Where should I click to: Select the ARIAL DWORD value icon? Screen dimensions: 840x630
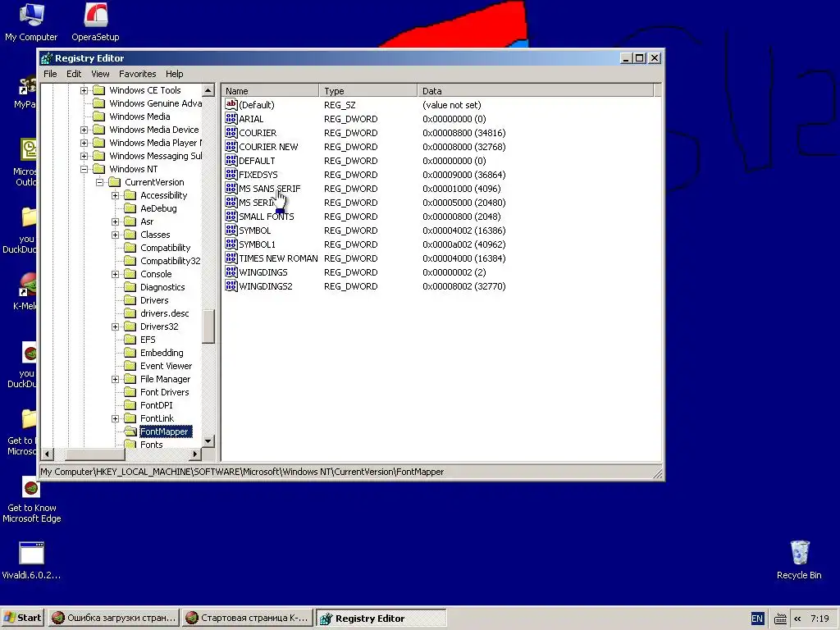point(231,118)
